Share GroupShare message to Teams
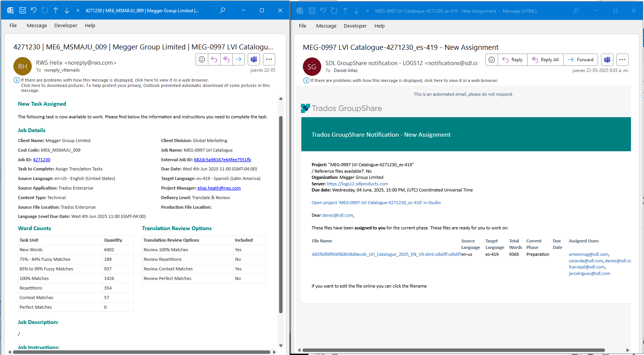This screenshot has width=644, height=355. click(x=607, y=60)
